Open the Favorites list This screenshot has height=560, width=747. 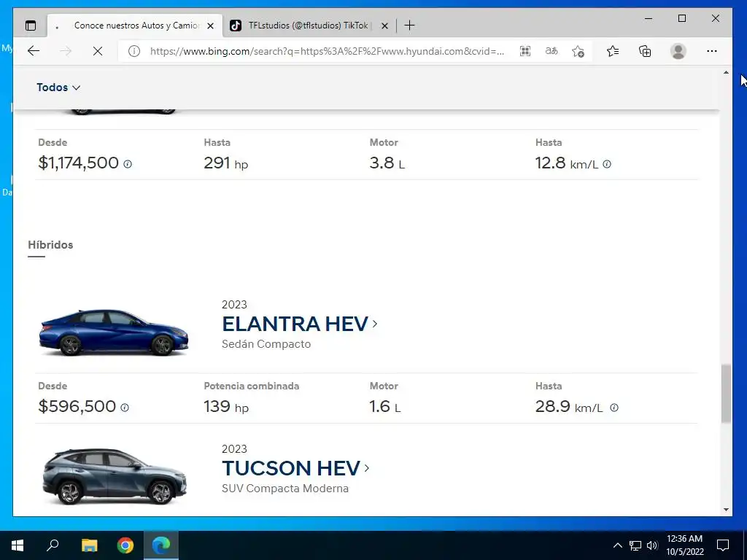pos(613,51)
